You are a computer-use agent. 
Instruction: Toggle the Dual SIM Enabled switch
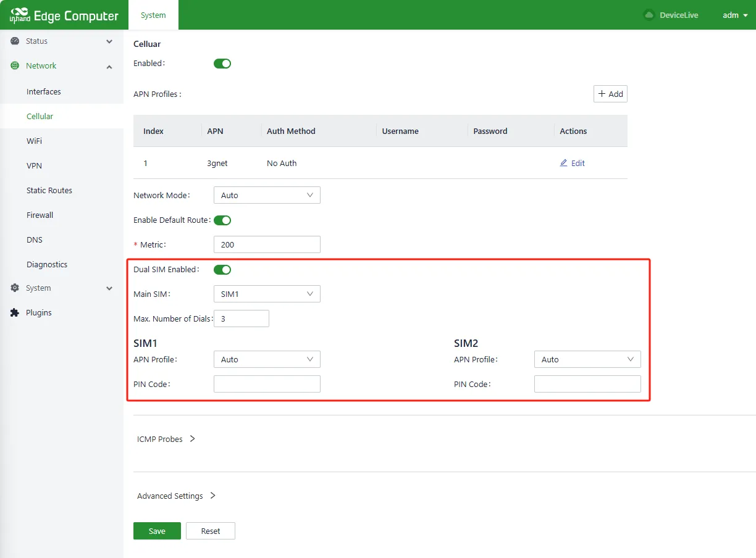tap(222, 270)
